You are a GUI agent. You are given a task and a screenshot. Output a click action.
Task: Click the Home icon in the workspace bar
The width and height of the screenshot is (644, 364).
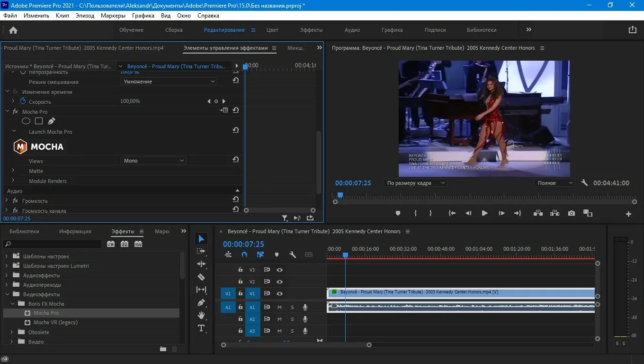13,30
